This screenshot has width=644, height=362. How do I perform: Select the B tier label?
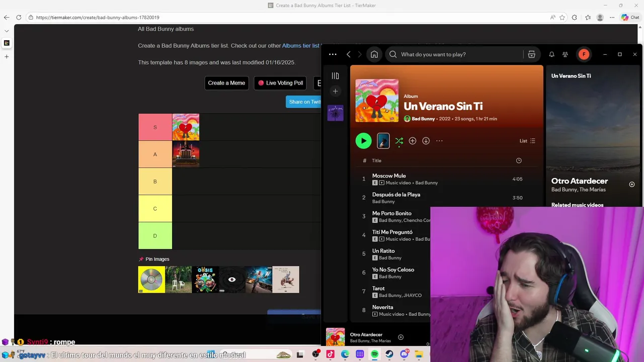(x=155, y=182)
